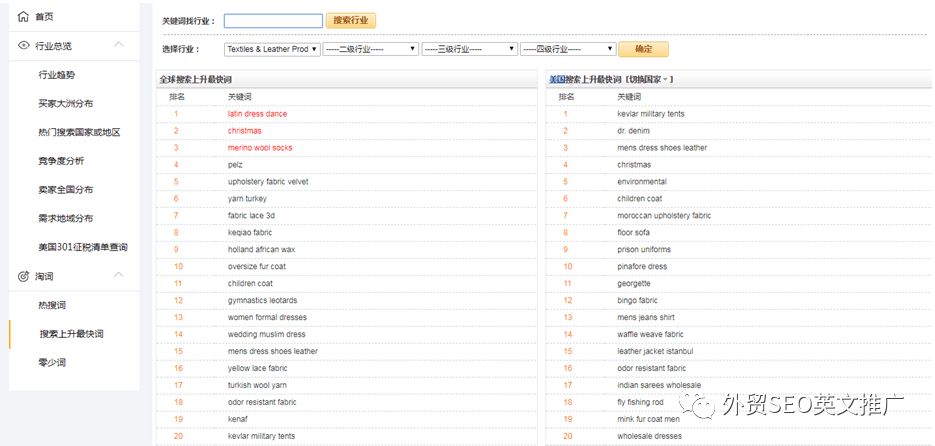This screenshot has width=935, height=446.
Task: Click keyword 'fly fishing rod'
Action: tap(640, 402)
